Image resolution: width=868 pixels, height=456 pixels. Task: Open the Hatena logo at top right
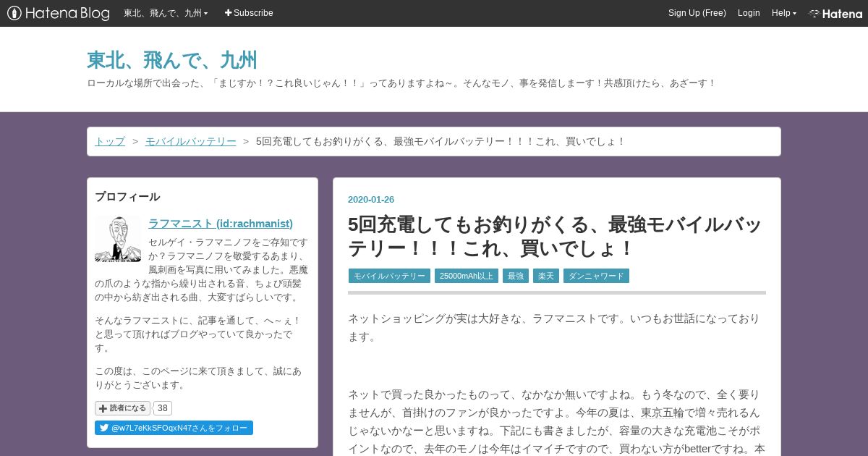(x=835, y=13)
